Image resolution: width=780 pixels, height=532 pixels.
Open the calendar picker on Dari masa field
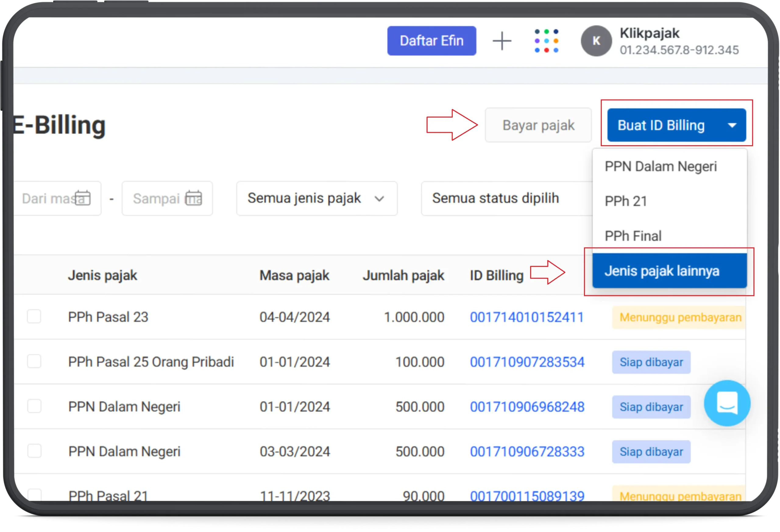[x=83, y=198]
